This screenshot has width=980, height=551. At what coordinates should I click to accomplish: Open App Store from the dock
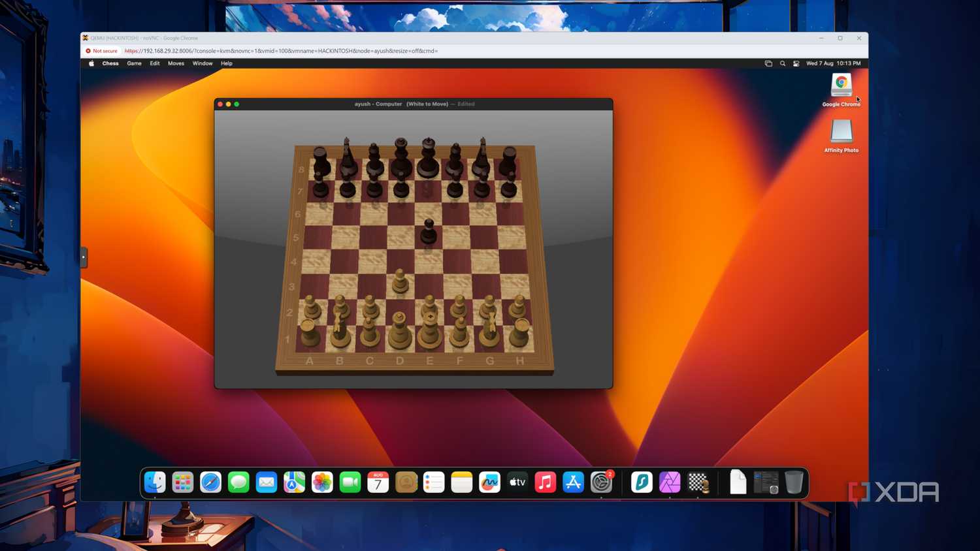[x=573, y=482]
